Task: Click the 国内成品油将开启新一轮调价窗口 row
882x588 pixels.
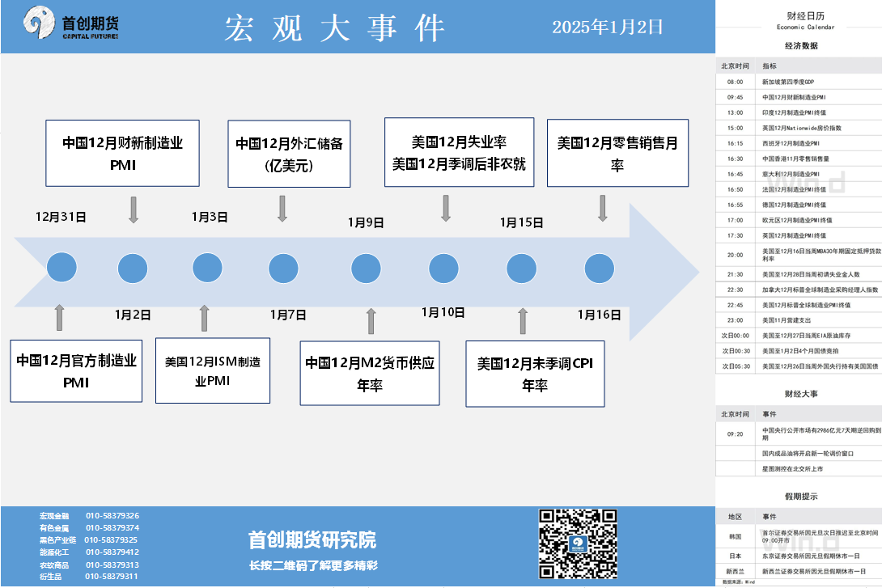Action: [799, 454]
